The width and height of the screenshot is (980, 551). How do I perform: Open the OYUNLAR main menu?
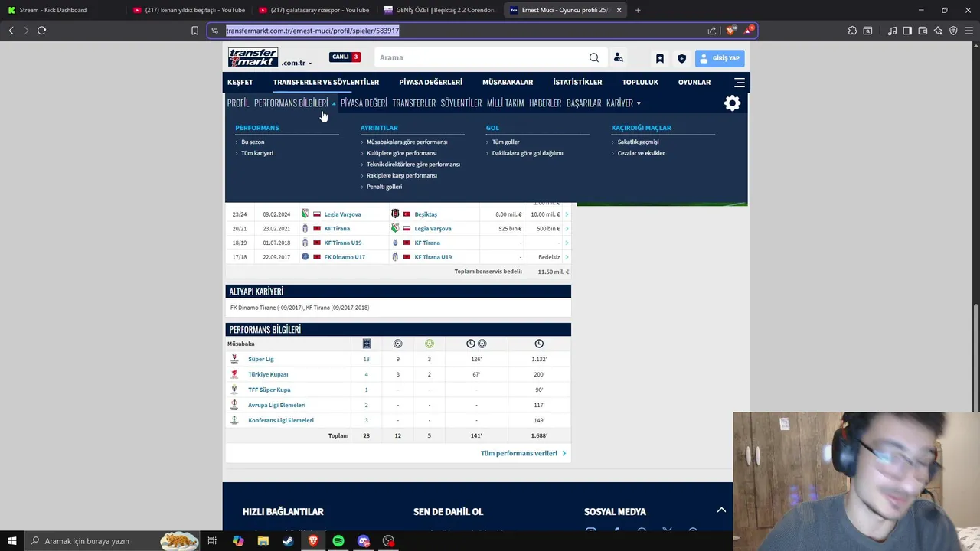pyautogui.click(x=694, y=82)
